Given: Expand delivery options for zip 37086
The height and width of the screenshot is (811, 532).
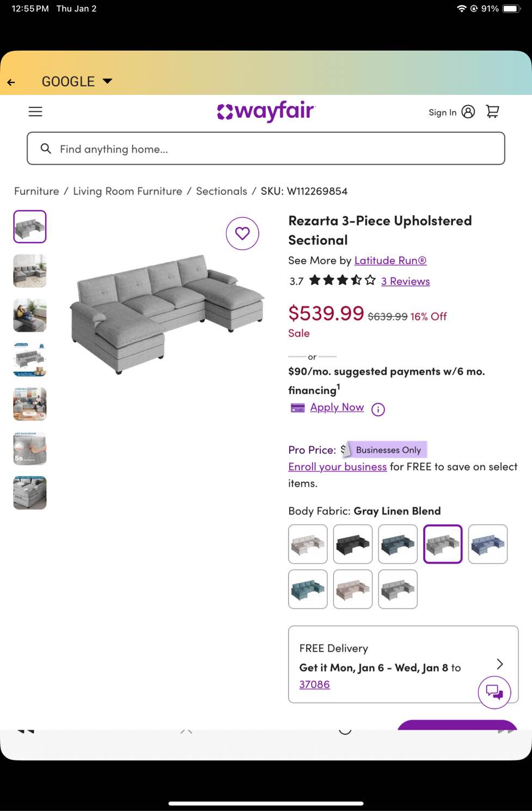Looking at the screenshot, I should coord(314,684).
